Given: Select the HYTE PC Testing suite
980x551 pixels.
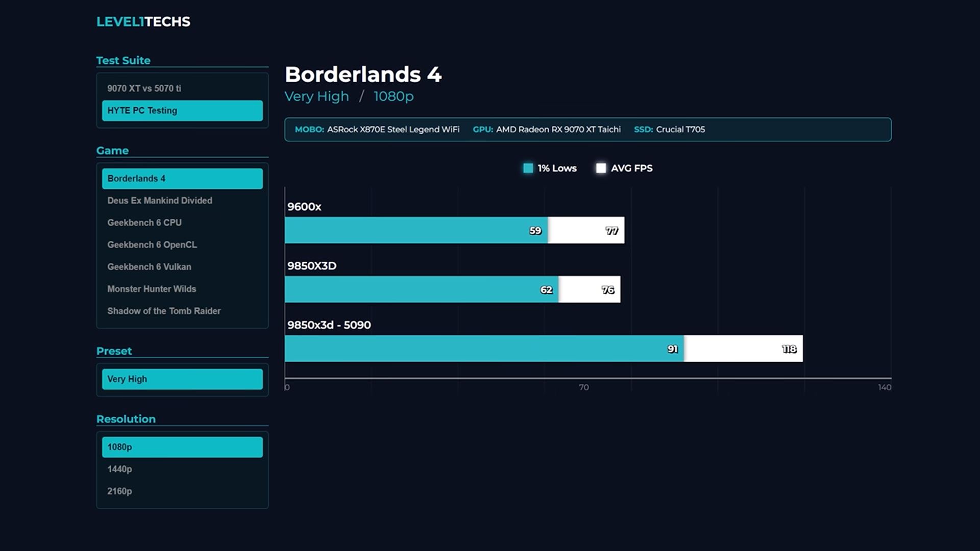Looking at the screenshot, I should tap(182, 110).
